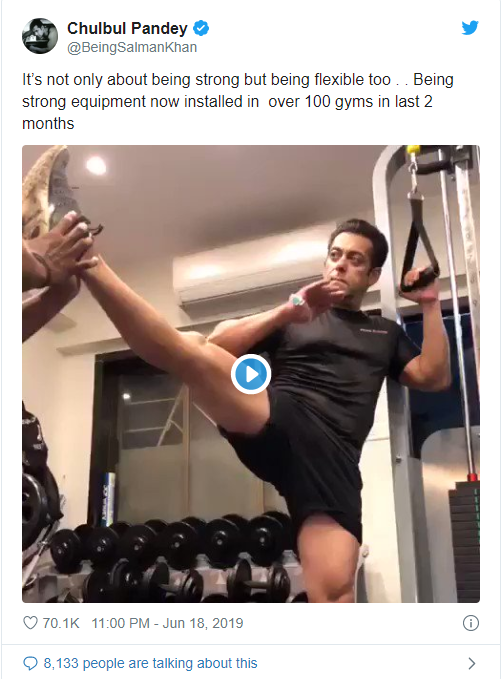The width and height of the screenshot is (502, 679).
Task: Open the Chulbul Pandey display name
Action: 127,28
